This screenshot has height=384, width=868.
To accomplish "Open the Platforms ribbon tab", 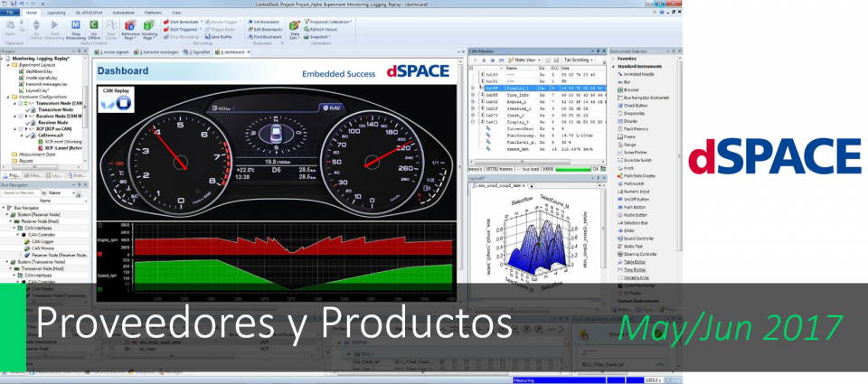I will point(154,12).
